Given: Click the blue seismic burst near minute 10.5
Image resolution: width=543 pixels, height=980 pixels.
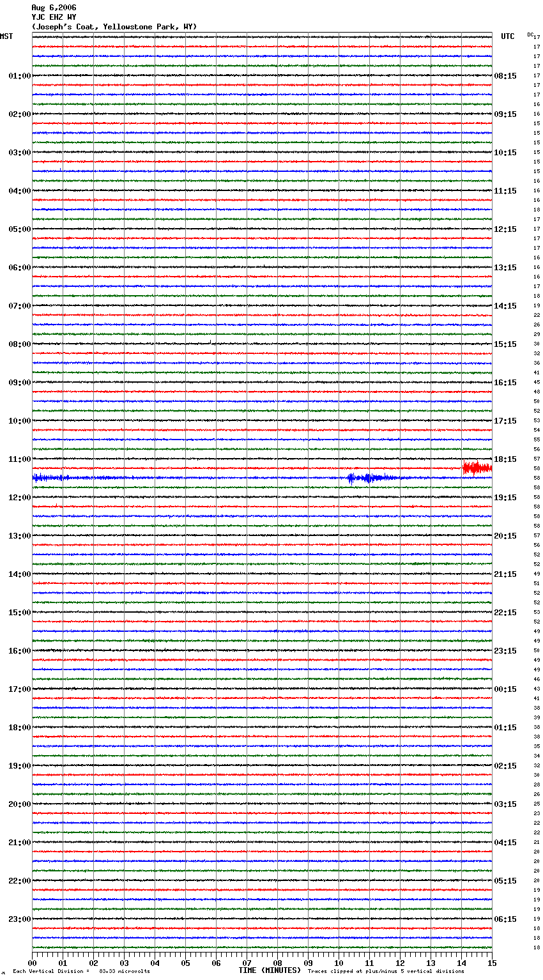Looking at the screenshot, I should click(374, 478).
